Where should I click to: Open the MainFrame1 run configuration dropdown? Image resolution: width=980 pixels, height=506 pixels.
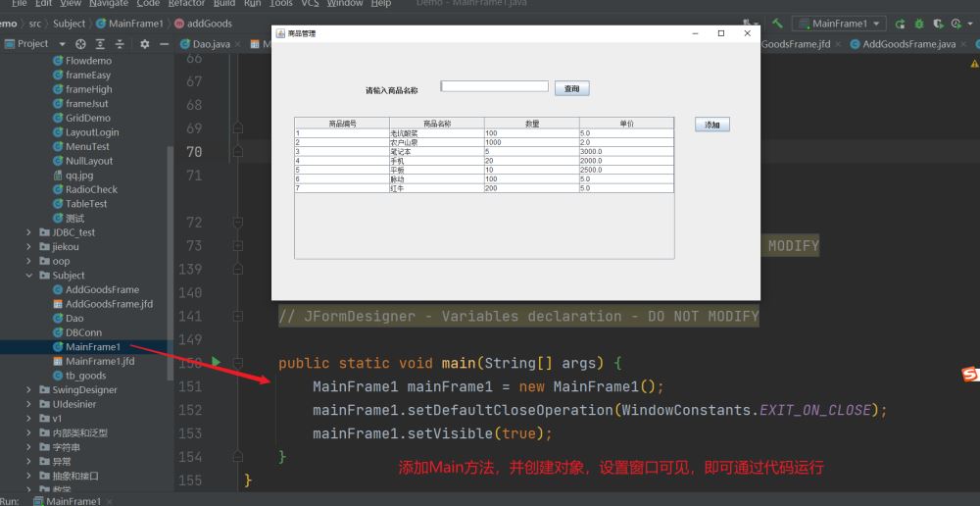[839, 24]
